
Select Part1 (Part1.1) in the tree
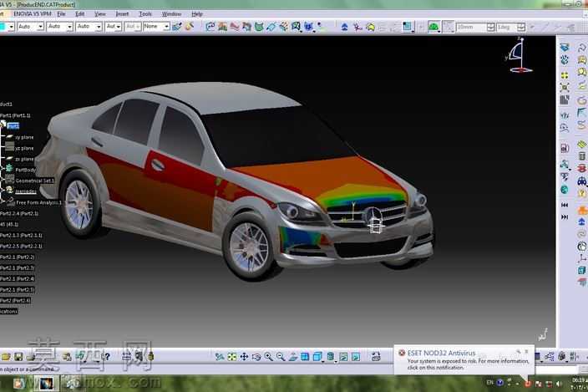point(15,115)
